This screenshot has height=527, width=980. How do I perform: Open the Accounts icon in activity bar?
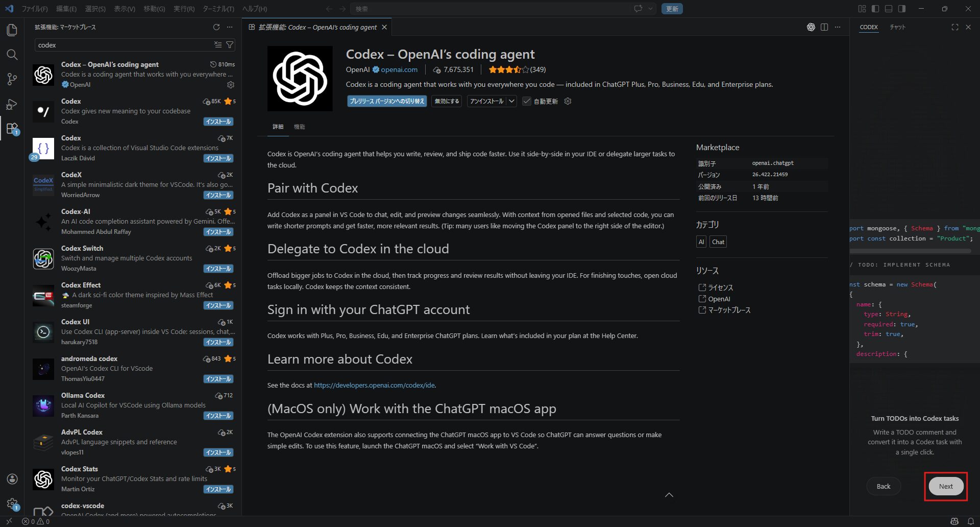click(12, 479)
